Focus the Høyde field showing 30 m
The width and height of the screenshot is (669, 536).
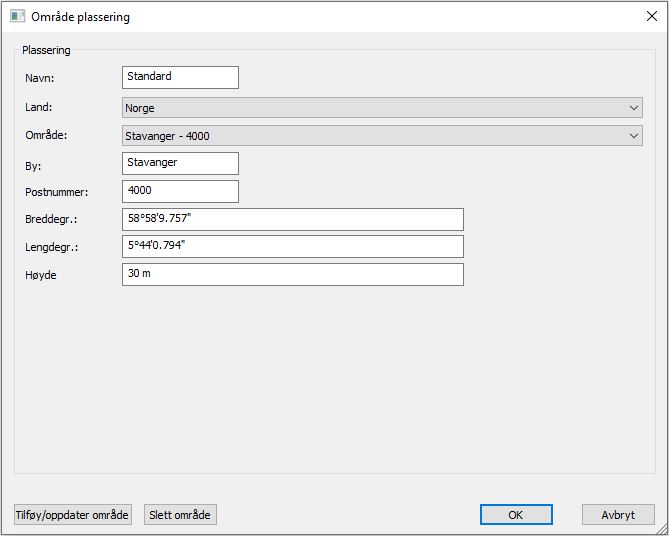[x=292, y=274]
